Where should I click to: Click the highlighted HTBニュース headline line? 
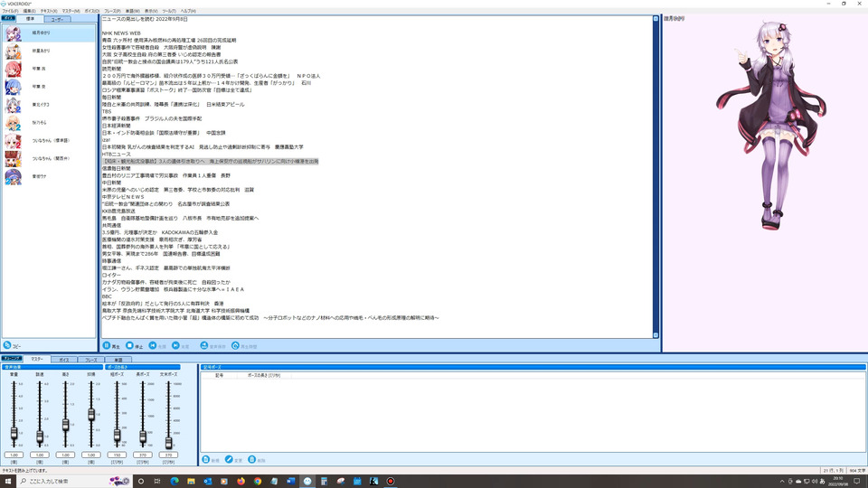coord(211,162)
